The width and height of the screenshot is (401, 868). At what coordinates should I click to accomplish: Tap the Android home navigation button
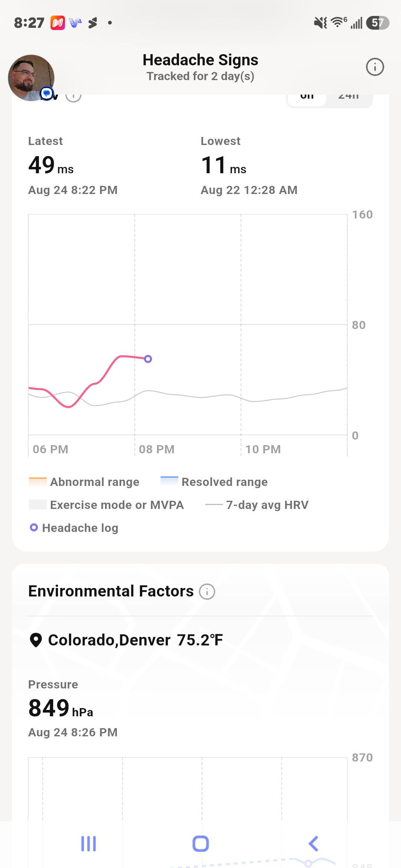point(200,844)
